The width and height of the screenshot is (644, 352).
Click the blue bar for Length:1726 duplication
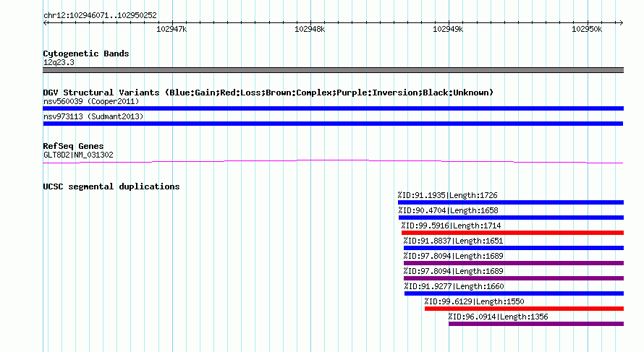point(511,202)
